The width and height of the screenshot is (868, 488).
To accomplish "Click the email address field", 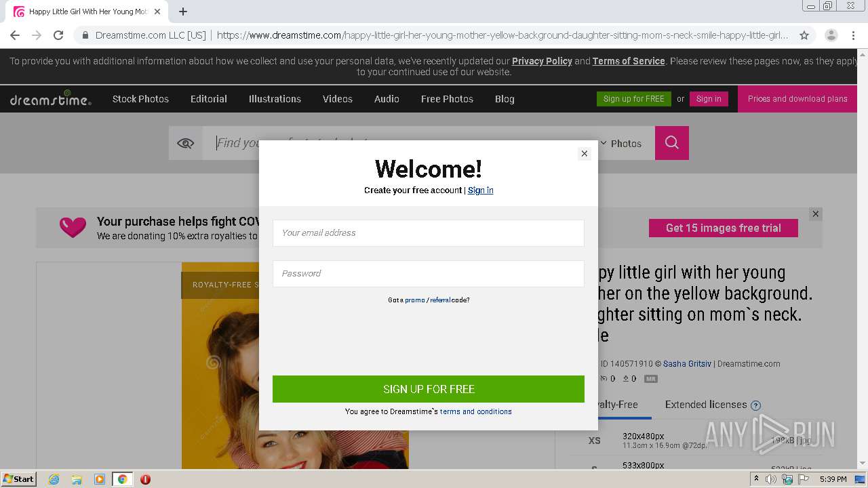I will [429, 232].
